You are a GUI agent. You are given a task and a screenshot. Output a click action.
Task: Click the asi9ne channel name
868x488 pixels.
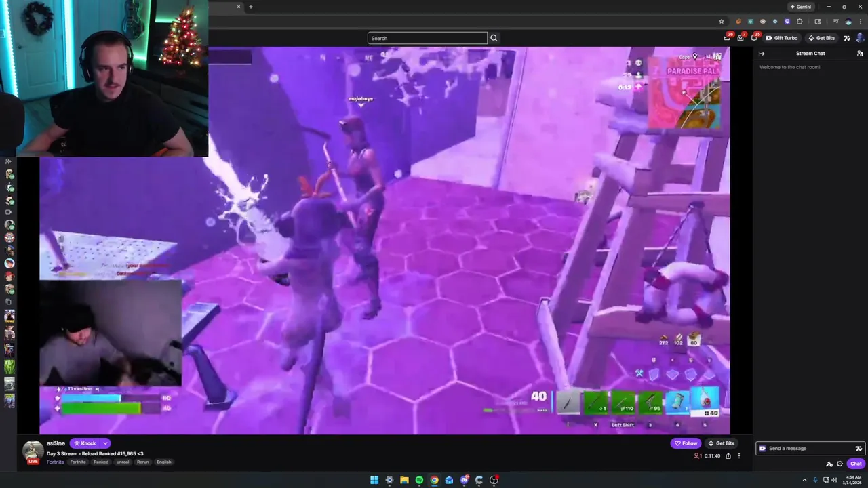coord(56,443)
